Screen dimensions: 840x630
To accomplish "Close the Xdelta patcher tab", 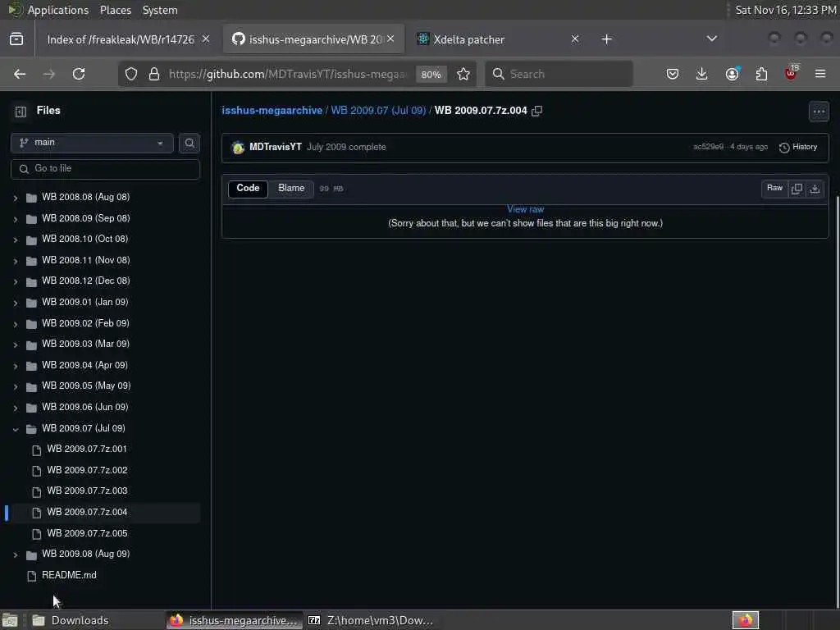I will tap(575, 39).
